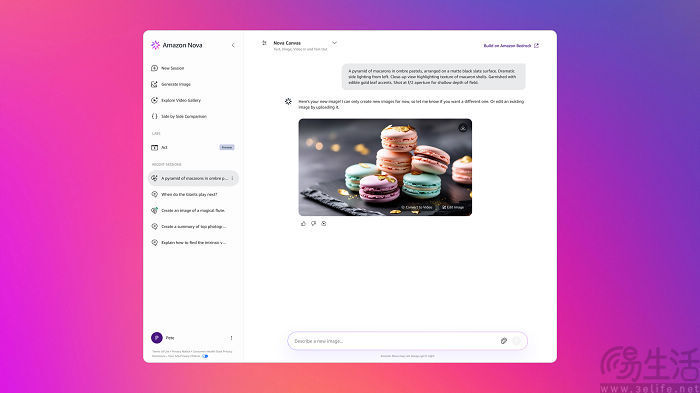Open the 'When do the Giants play next?' session
The width and height of the screenshot is (700, 393).
click(x=189, y=194)
